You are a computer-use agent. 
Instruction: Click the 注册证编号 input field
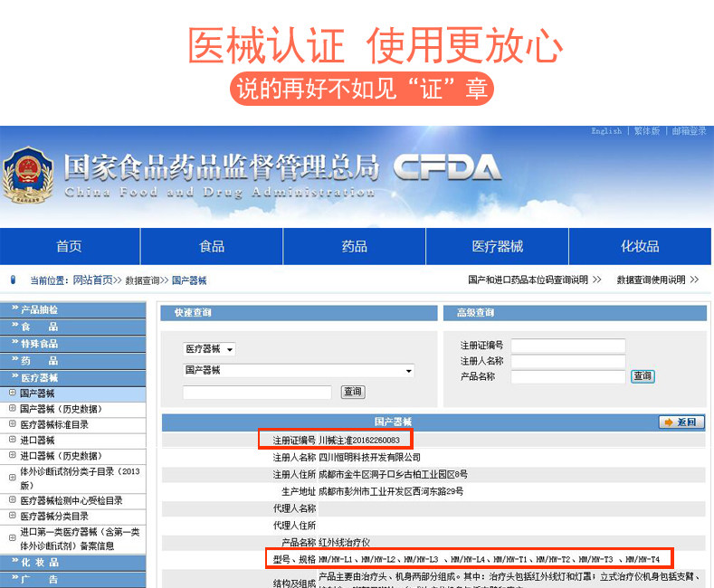pos(568,346)
